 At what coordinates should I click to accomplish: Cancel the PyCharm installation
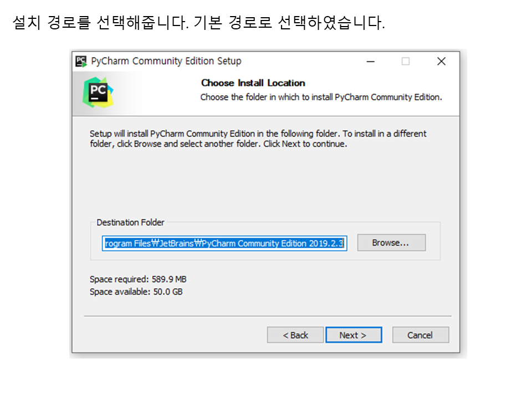pyautogui.click(x=421, y=335)
